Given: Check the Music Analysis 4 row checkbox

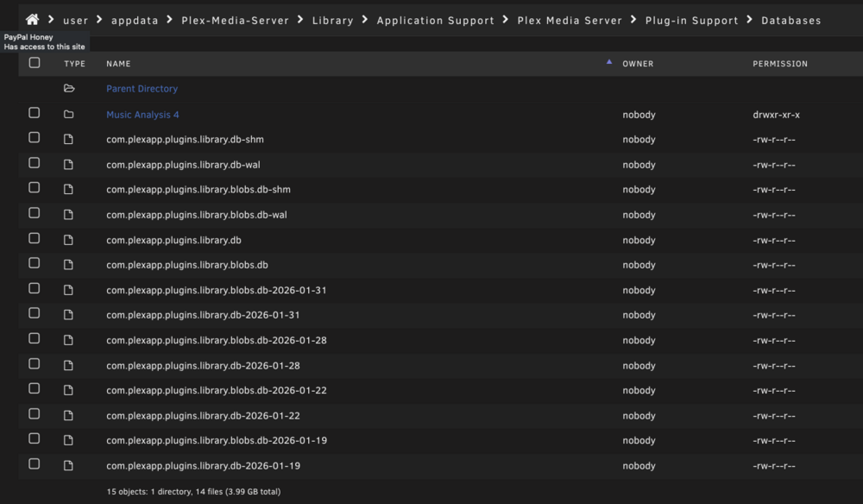Looking at the screenshot, I should tap(35, 113).
